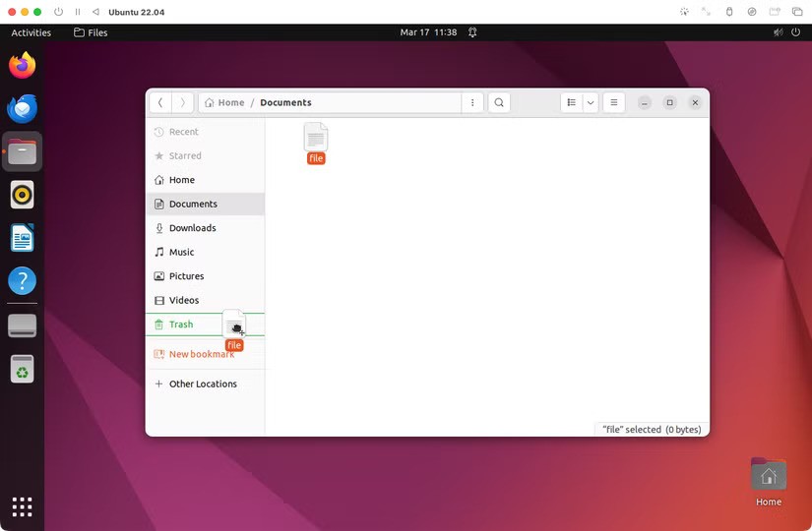Open Starred in the sidebar

(184, 155)
